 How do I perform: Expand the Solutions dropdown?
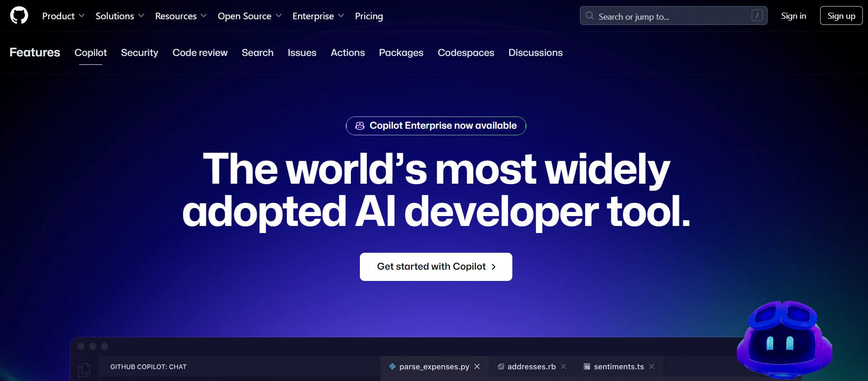tap(120, 16)
